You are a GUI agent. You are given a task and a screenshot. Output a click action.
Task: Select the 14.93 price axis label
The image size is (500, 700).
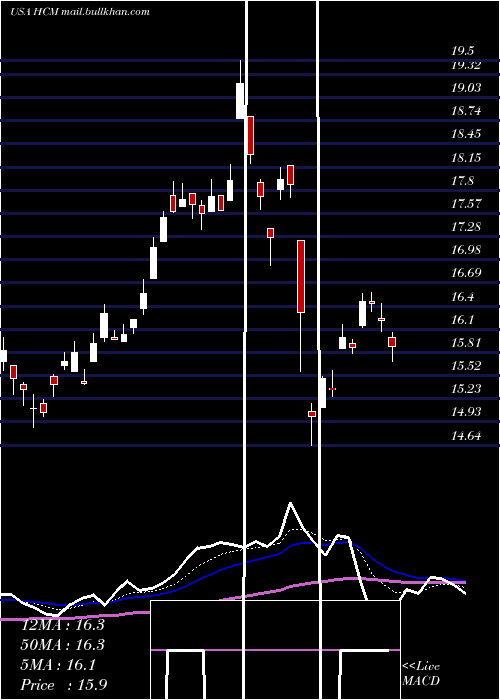coord(466,412)
